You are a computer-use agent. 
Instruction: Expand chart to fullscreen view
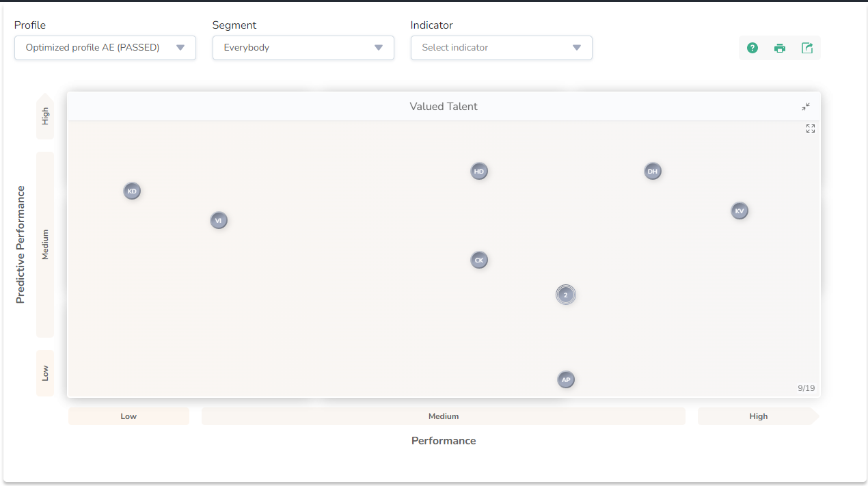811,129
